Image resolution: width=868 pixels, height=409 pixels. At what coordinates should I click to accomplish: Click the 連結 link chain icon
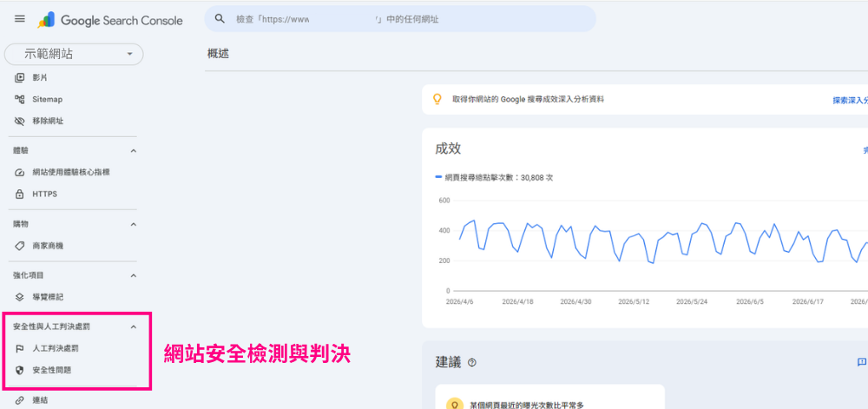(x=19, y=399)
